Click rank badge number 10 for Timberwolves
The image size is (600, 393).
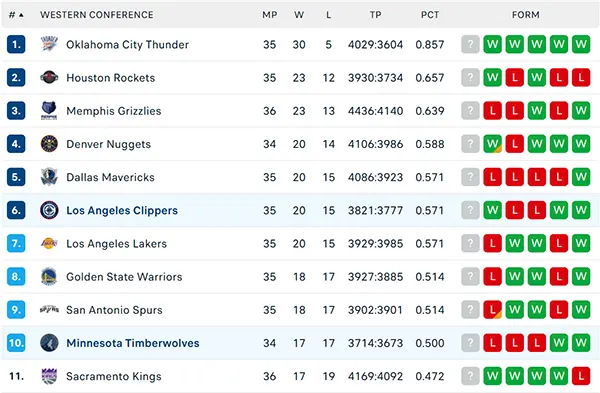pyautogui.click(x=16, y=342)
